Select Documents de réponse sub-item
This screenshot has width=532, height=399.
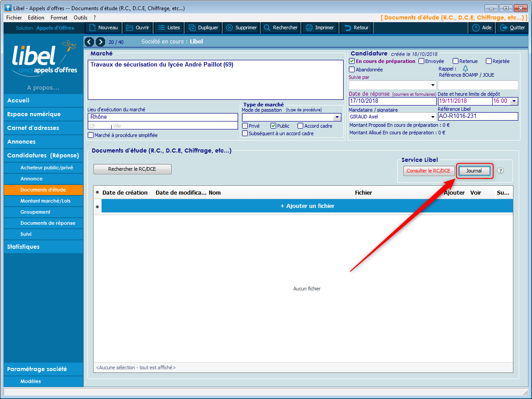(x=43, y=223)
